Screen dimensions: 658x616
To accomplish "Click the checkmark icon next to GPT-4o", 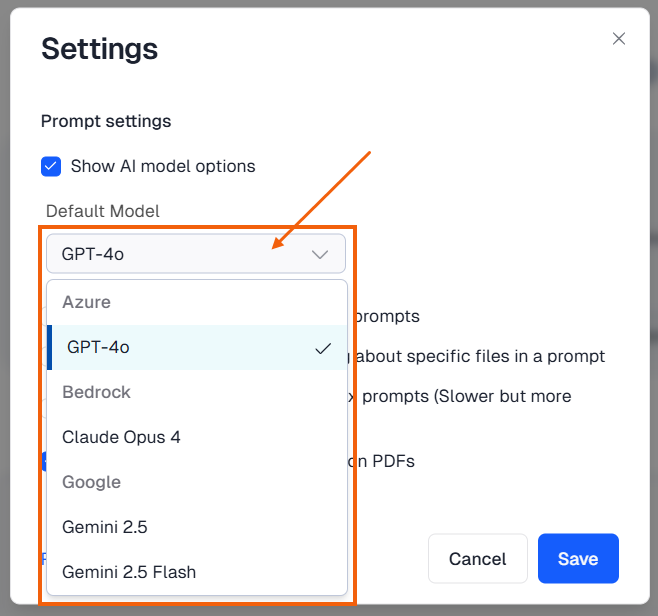I will pyautogui.click(x=322, y=348).
